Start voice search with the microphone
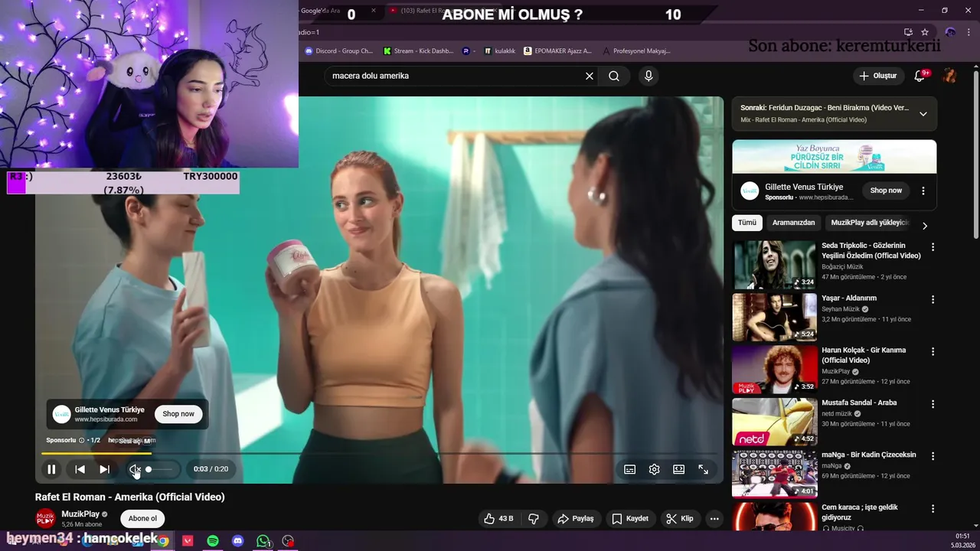Screen dimensions: 980x551 point(648,76)
